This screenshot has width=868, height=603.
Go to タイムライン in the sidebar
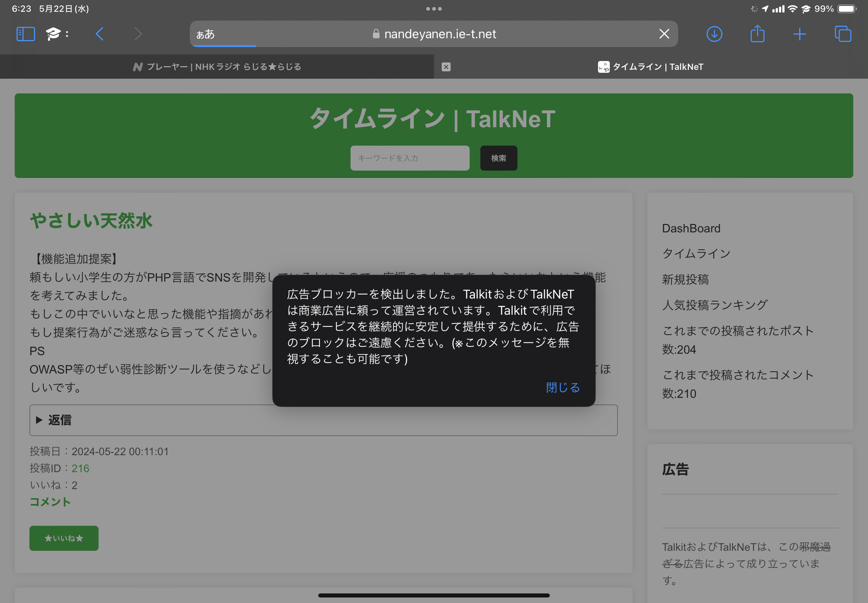click(696, 253)
